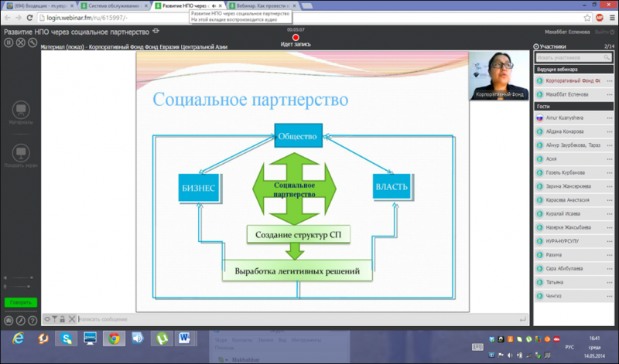Click the Написать сообщение chat input field
The image size is (619, 364).
pyautogui.click(x=298, y=319)
